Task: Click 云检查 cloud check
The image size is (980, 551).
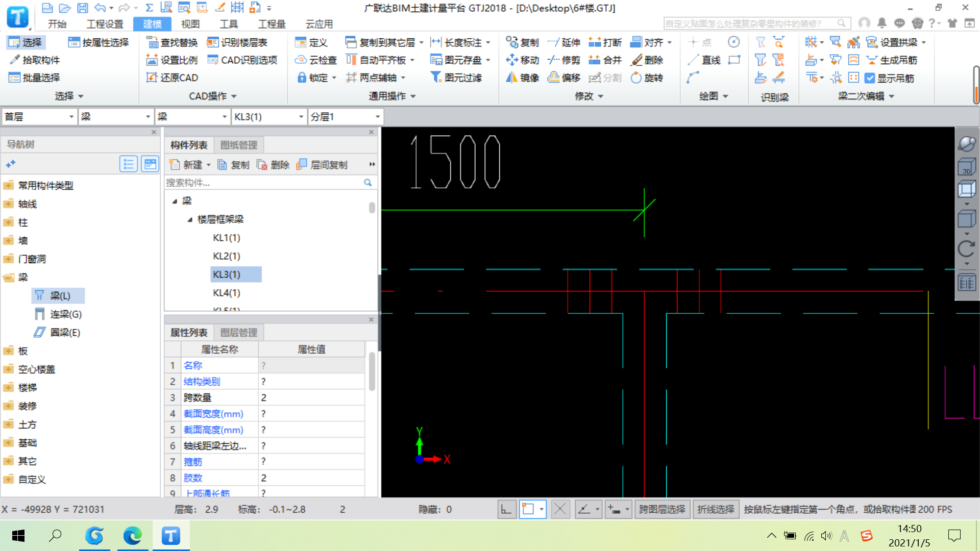Action: click(316, 60)
